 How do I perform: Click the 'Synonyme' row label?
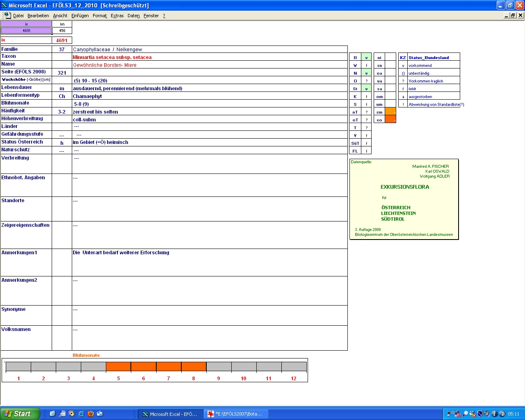[14, 309]
